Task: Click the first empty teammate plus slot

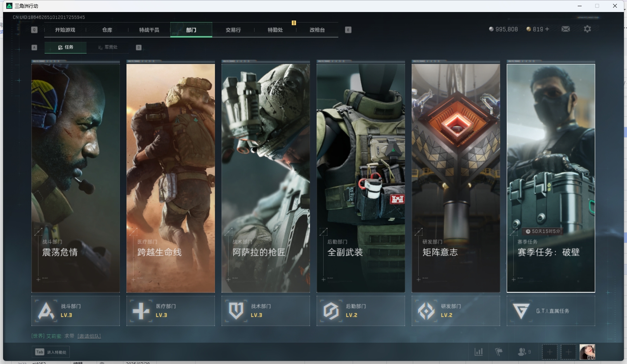Action: tap(550, 352)
